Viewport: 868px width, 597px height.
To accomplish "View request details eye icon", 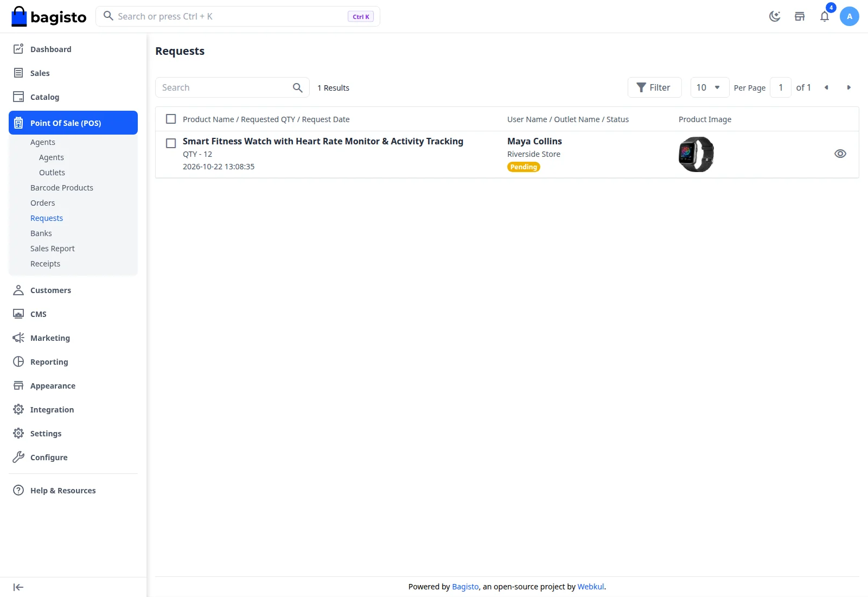I will pos(840,154).
